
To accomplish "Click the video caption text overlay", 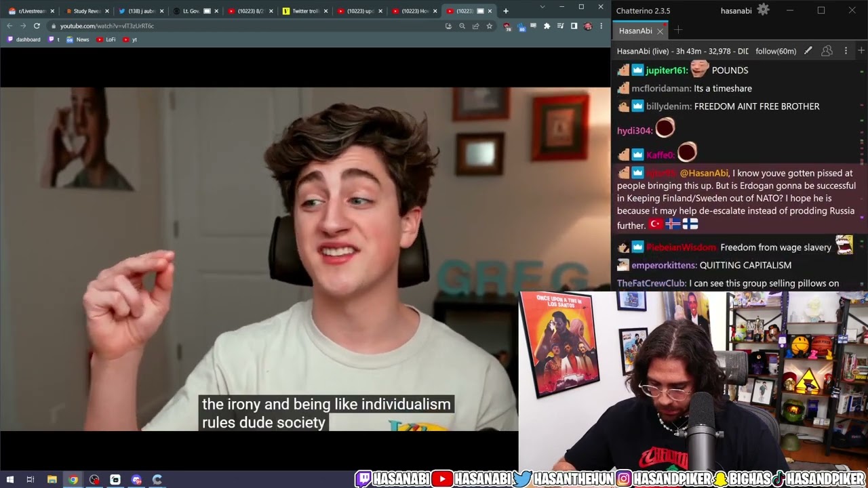I will point(326,413).
